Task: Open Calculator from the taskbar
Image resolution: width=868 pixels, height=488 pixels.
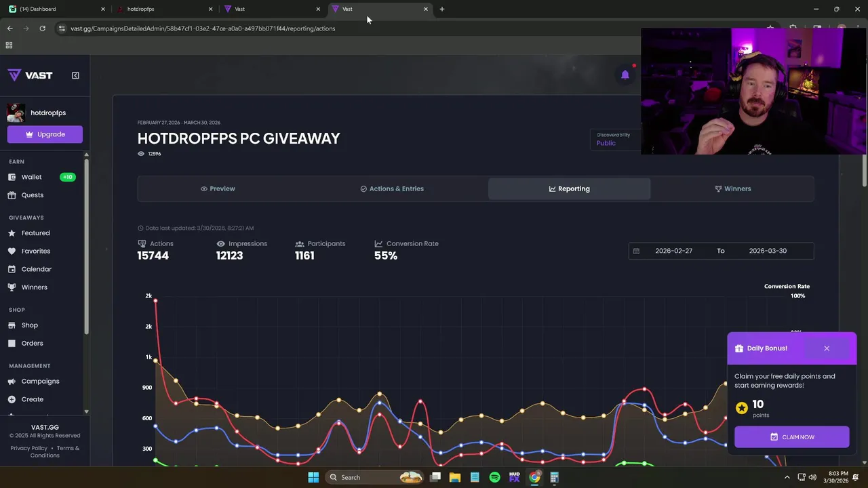Action: point(554,477)
